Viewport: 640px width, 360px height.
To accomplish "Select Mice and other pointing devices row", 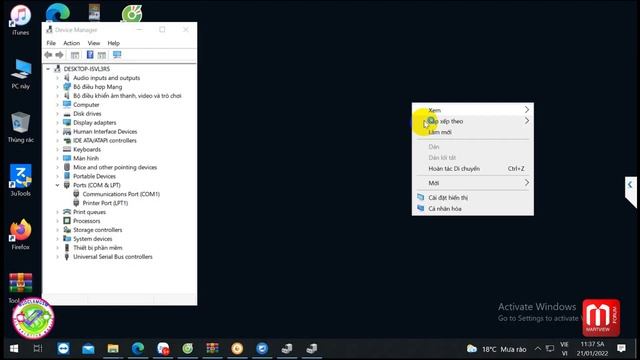I will tap(110, 167).
